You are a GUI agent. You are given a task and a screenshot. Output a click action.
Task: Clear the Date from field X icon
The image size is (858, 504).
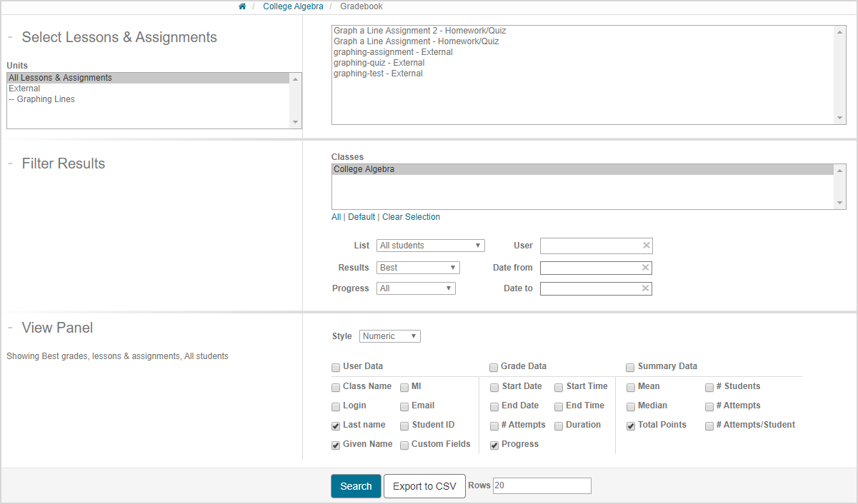point(645,268)
